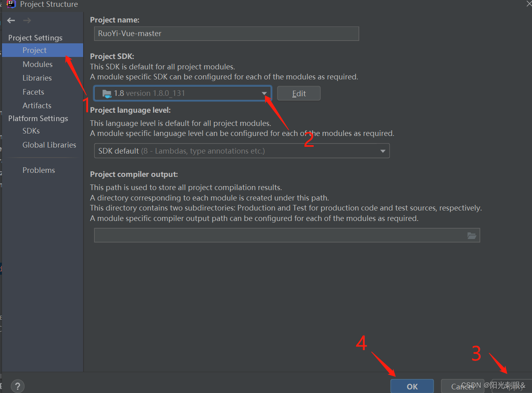
Task: Open the Libraries settings page
Action: click(x=37, y=78)
